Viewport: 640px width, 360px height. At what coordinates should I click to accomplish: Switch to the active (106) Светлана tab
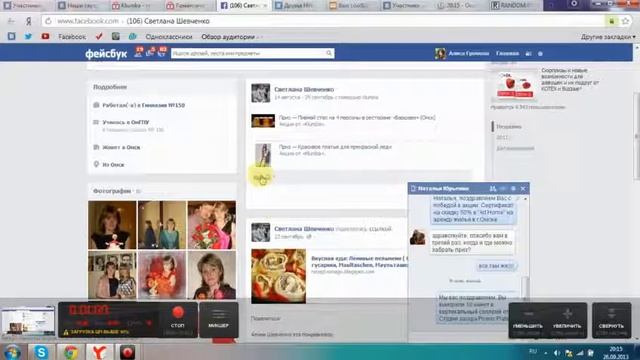(x=243, y=6)
